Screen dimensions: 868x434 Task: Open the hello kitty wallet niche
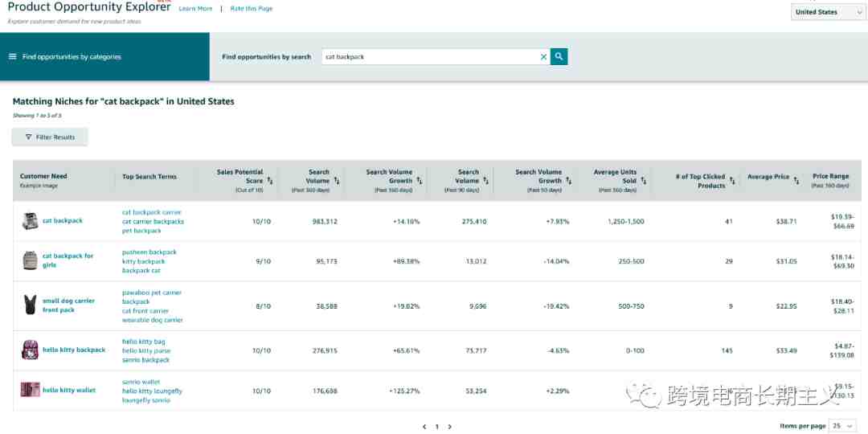coord(69,391)
